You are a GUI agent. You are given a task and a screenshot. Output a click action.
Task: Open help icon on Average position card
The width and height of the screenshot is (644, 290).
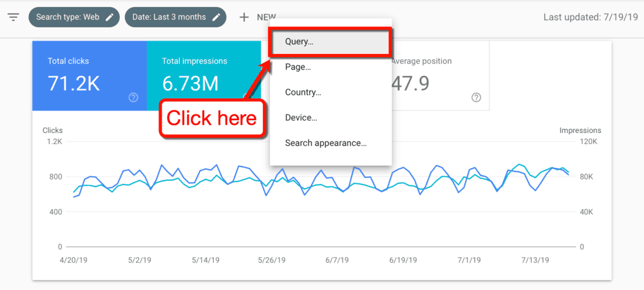(476, 98)
